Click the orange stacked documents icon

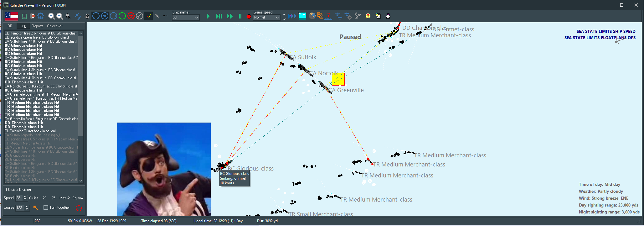point(320,16)
